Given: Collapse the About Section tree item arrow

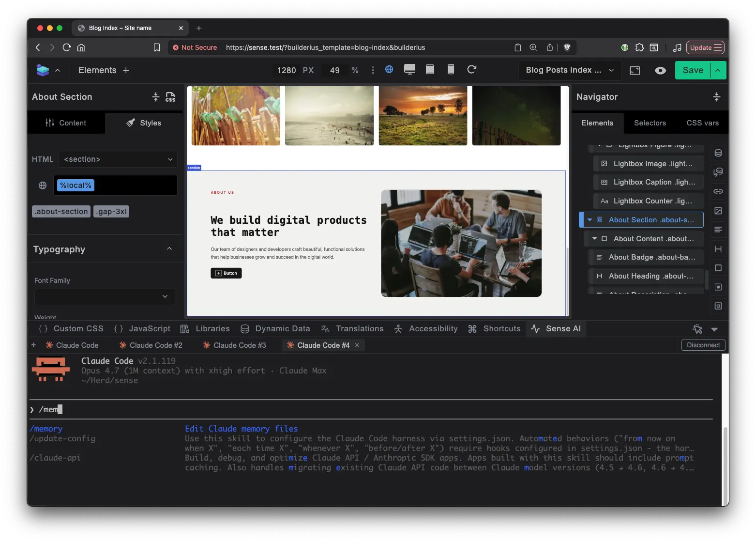Looking at the screenshot, I should [x=590, y=220].
